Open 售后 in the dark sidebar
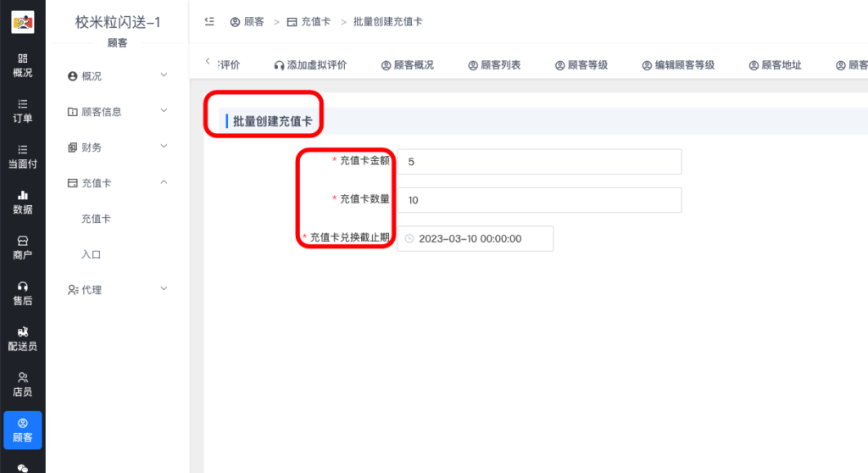This screenshot has width=868, height=473. point(23,293)
